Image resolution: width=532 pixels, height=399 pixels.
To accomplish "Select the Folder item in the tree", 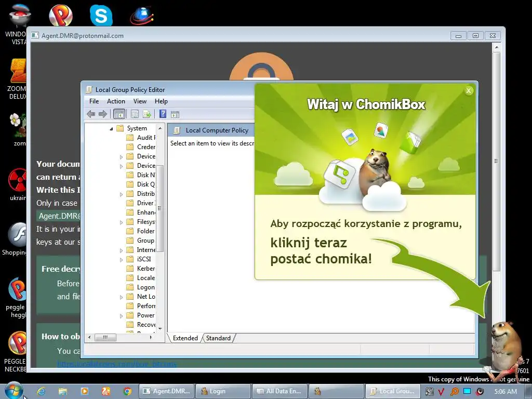I will pos(141,231).
